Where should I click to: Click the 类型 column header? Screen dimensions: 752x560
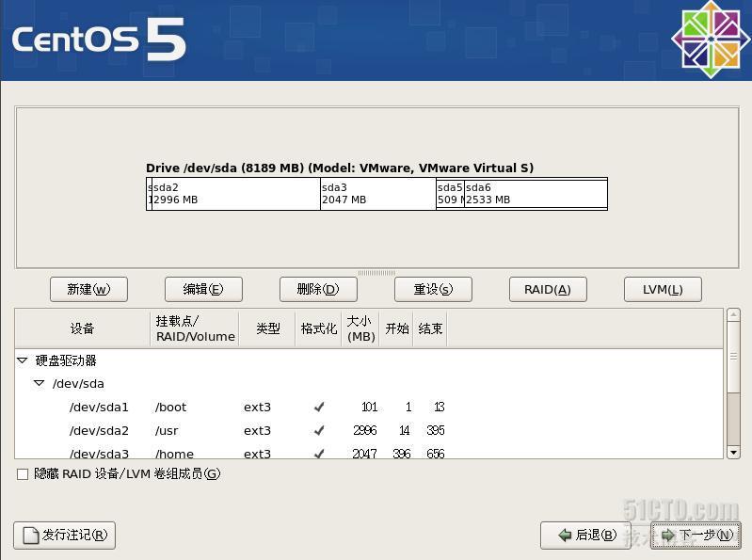tap(267, 328)
